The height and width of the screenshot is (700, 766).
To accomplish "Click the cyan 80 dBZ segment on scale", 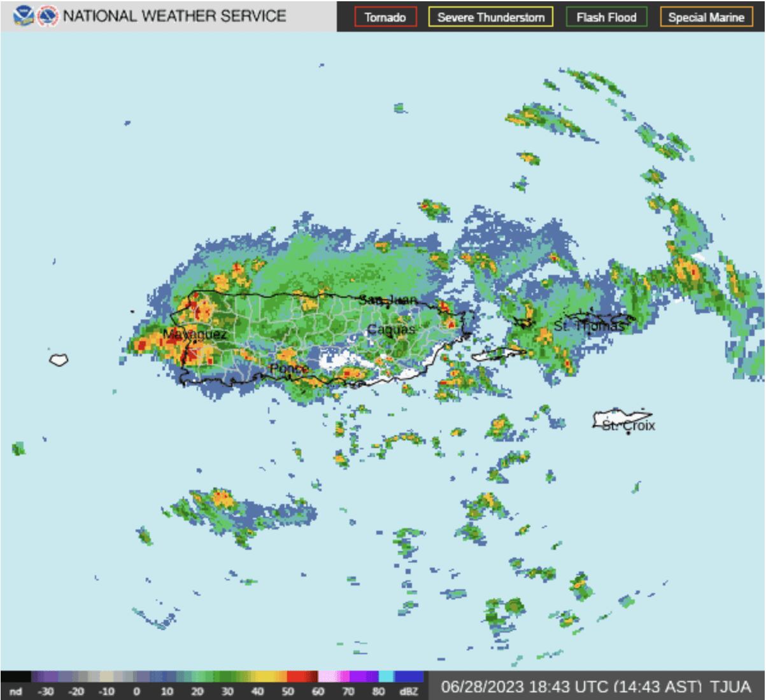I will (x=386, y=676).
